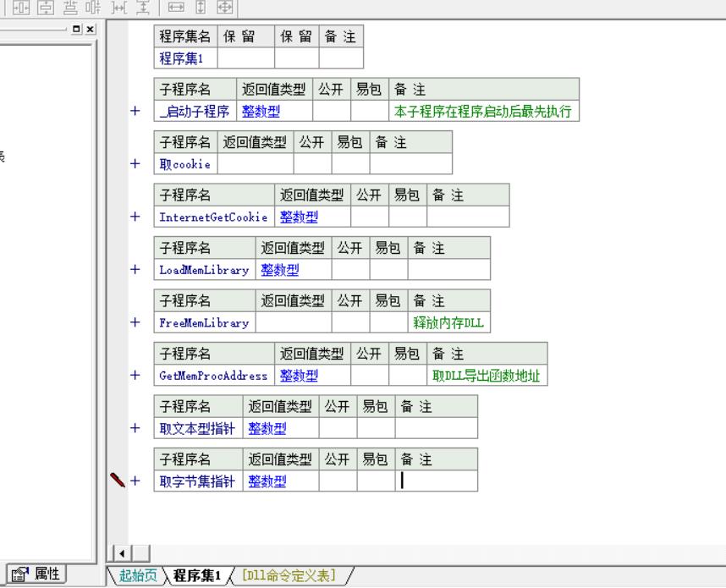Viewport: 726px width, 588px height.
Task: Expand the _启动子程序 subroutine
Action: [x=135, y=111]
